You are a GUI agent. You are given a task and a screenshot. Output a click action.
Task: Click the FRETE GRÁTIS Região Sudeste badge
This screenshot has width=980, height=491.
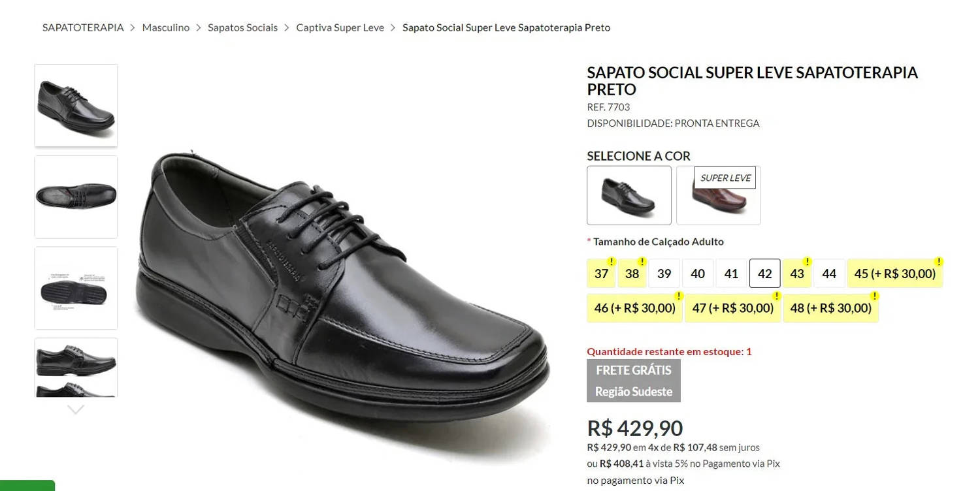[633, 381]
